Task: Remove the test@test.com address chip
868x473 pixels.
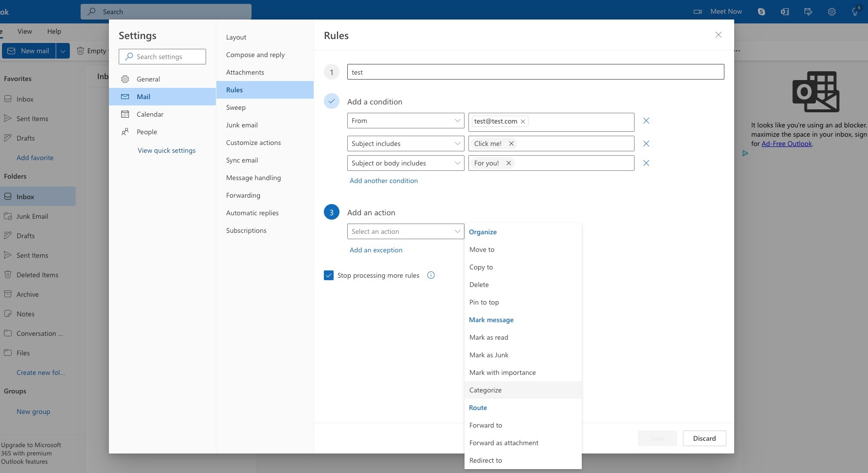Action: (523, 122)
